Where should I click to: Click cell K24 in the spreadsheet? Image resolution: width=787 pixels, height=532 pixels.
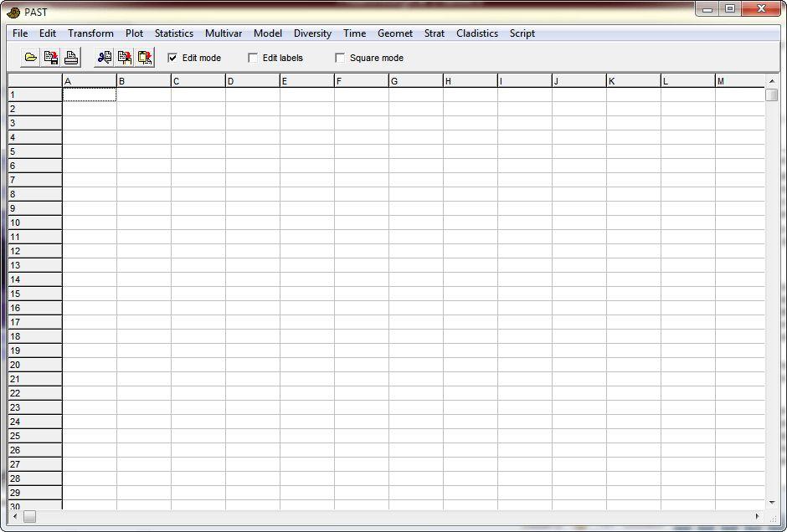click(x=634, y=422)
